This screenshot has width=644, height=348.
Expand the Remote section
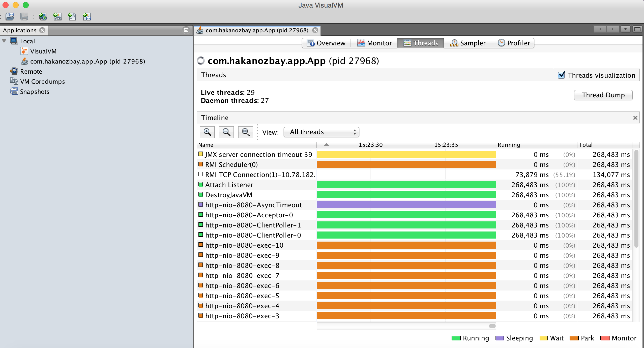[x=30, y=71]
